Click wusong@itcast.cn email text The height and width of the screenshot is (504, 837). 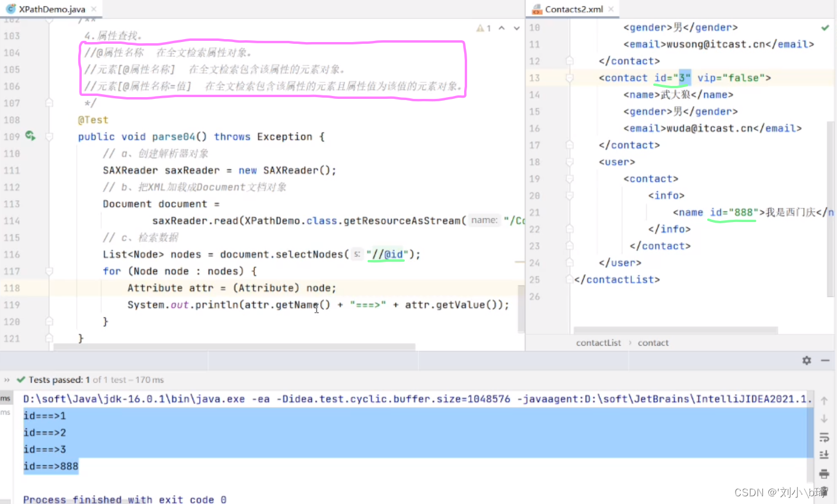[x=716, y=44]
